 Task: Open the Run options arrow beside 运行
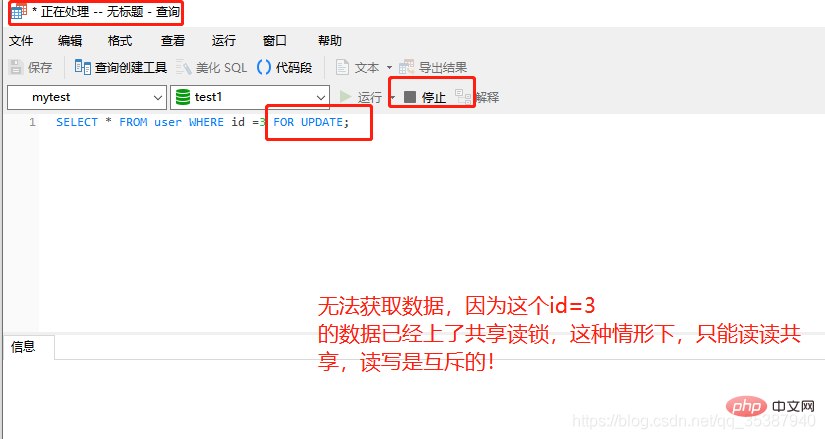[x=392, y=97]
